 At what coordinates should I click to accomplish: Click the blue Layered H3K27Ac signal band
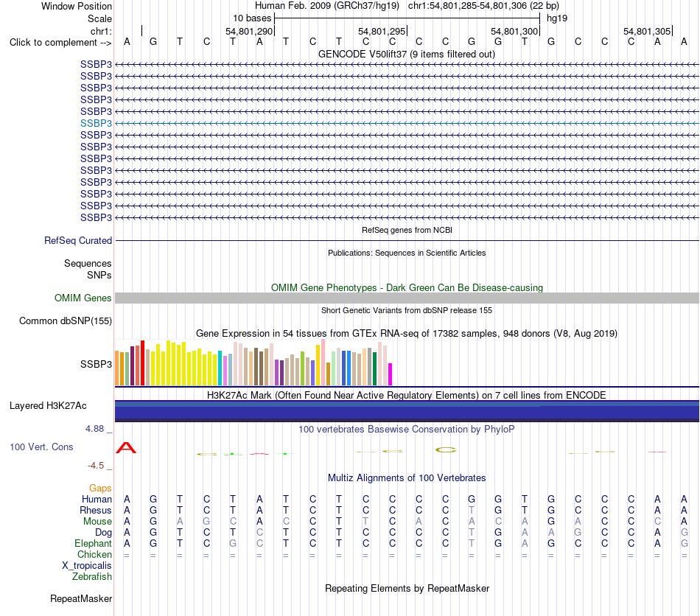[407, 411]
